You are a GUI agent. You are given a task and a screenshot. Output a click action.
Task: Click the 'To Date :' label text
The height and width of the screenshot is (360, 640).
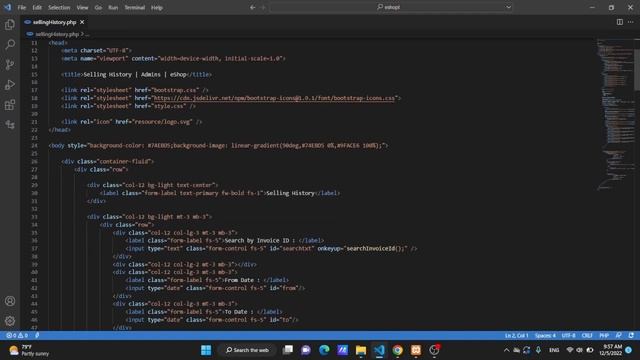239,312
